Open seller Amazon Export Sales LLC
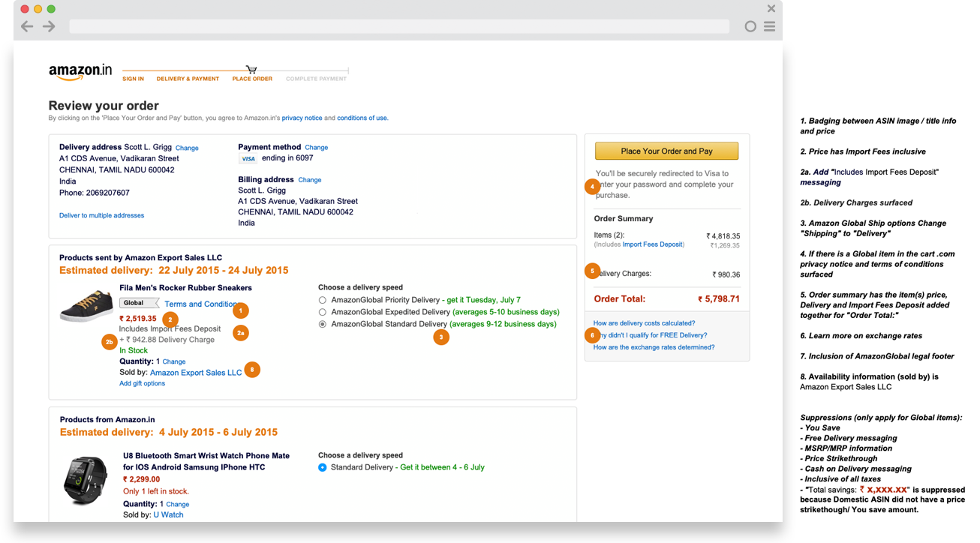This screenshot has width=980, height=543. pos(196,373)
